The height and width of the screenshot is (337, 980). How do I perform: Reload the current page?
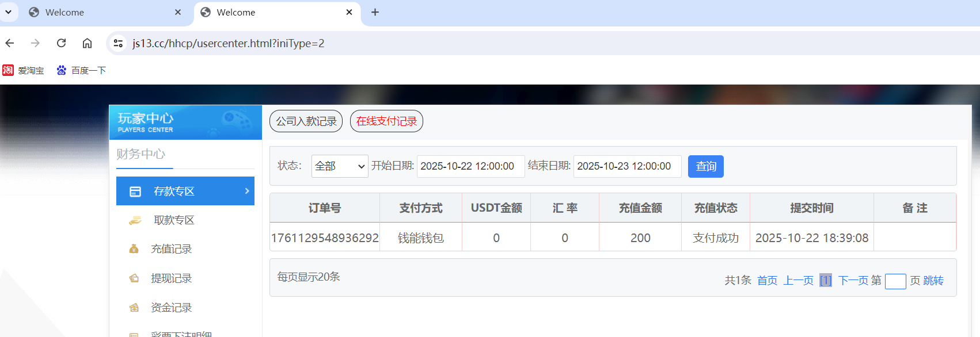(61, 43)
